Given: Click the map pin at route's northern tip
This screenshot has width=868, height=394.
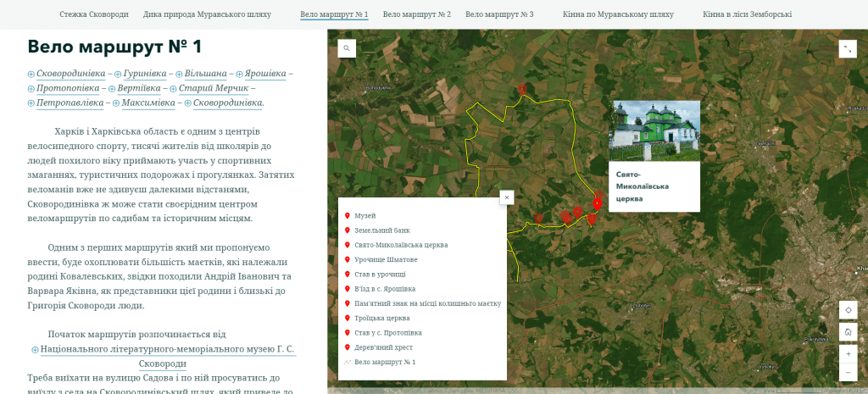Looking at the screenshot, I should (x=522, y=88).
